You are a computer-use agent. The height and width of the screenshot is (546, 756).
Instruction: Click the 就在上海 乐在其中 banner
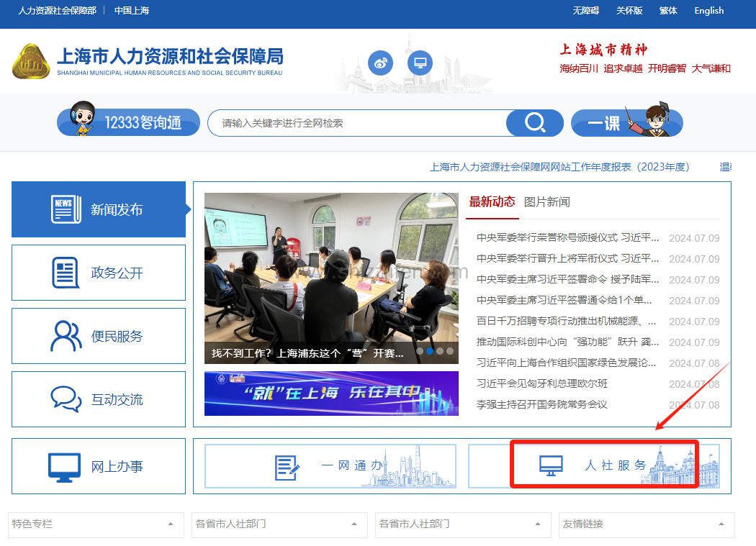coord(331,393)
